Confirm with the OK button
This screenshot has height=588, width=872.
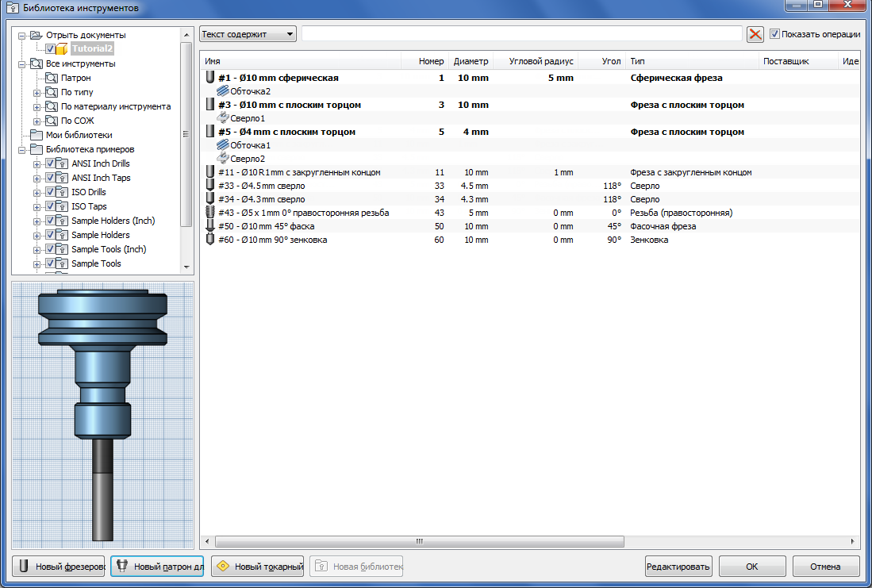[x=752, y=567]
